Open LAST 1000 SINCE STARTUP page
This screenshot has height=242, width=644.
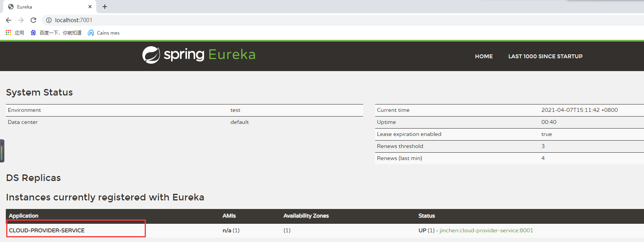click(x=545, y=56)
